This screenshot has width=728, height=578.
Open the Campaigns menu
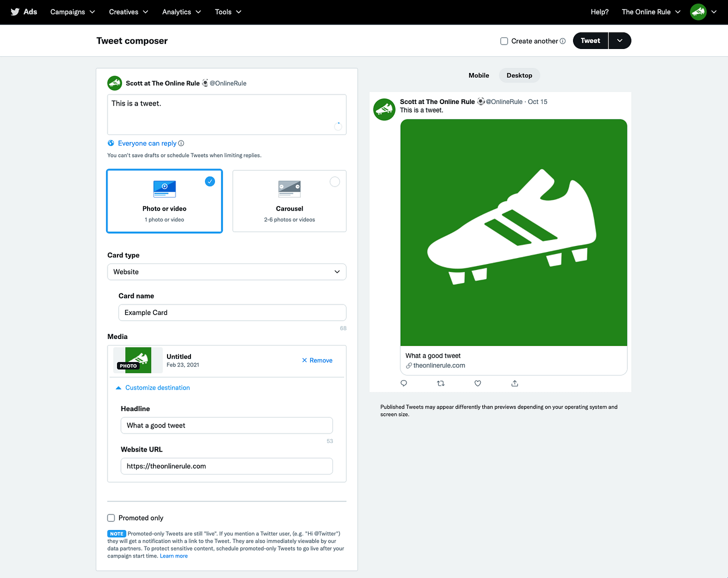click(72, 12)
